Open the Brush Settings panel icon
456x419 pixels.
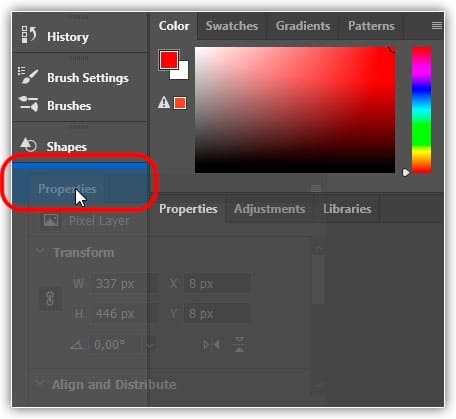pos(28,76)
